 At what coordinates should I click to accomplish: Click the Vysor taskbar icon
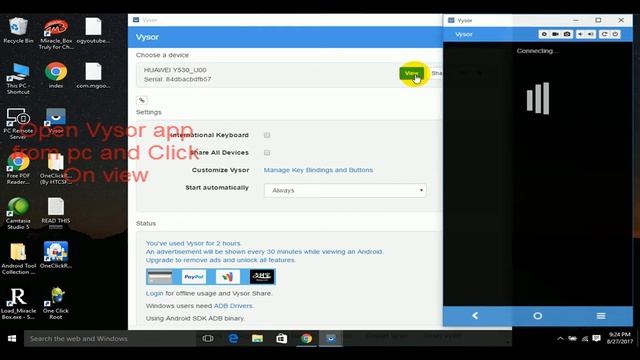331,338
